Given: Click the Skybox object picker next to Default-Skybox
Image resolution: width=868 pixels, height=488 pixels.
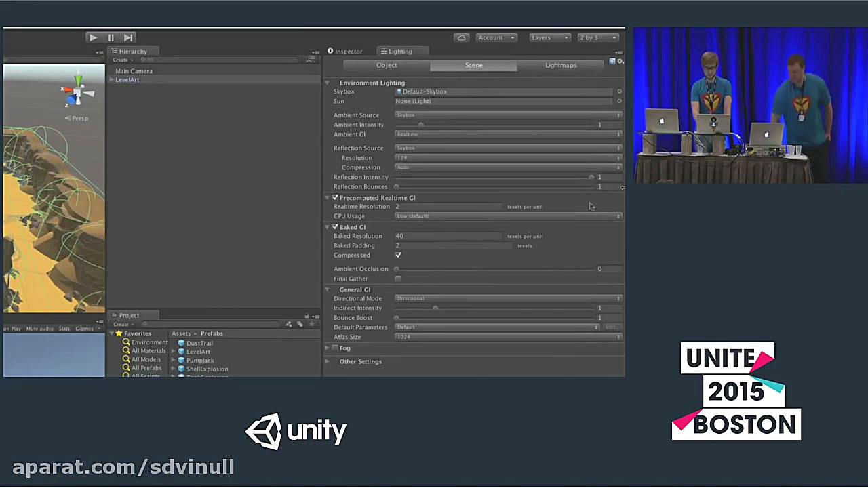Looking at the screenshot, I should 619,91.
